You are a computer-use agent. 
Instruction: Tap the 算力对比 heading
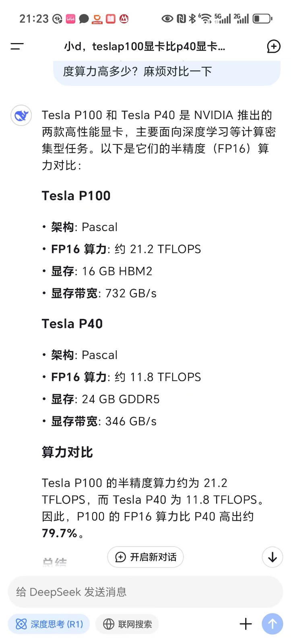pos(67,452)
